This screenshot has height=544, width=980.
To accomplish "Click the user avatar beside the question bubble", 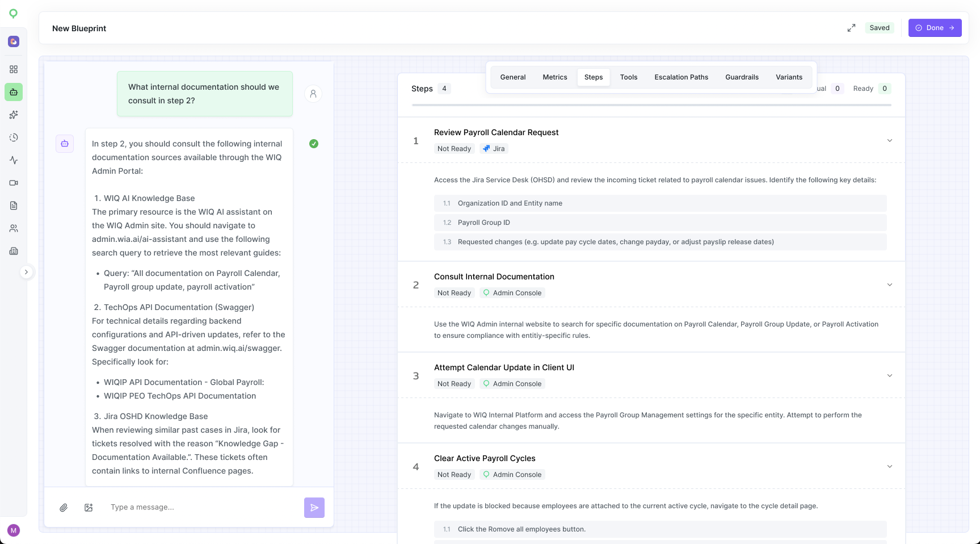I will pos(313,94).
